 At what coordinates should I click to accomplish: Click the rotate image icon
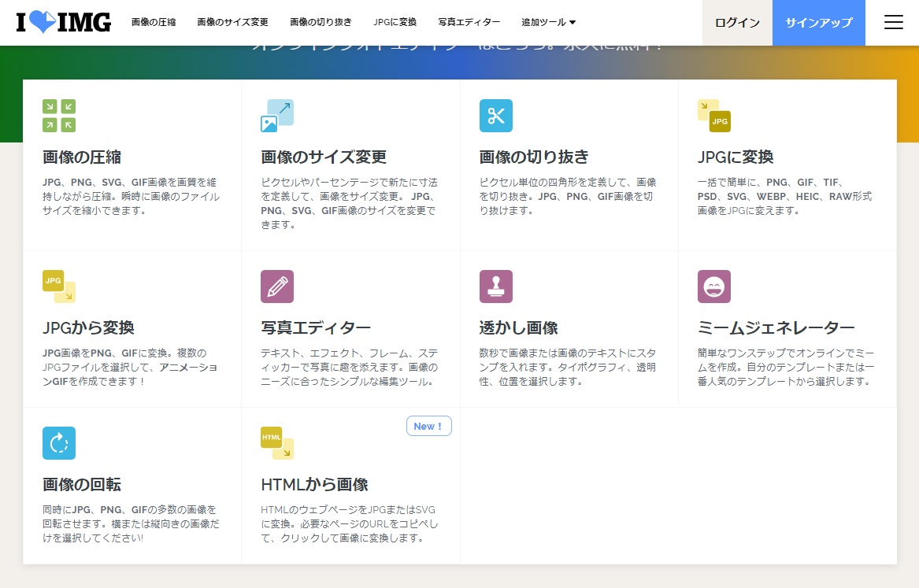coord(59,443)
